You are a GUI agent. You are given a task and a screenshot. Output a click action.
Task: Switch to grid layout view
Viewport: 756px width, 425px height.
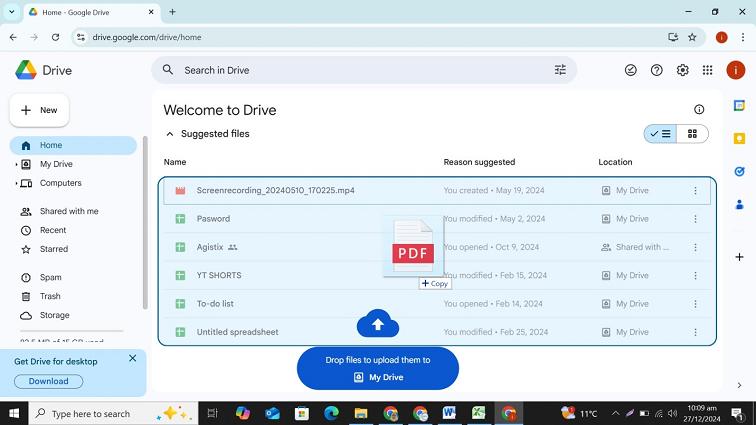click(692, 134)
